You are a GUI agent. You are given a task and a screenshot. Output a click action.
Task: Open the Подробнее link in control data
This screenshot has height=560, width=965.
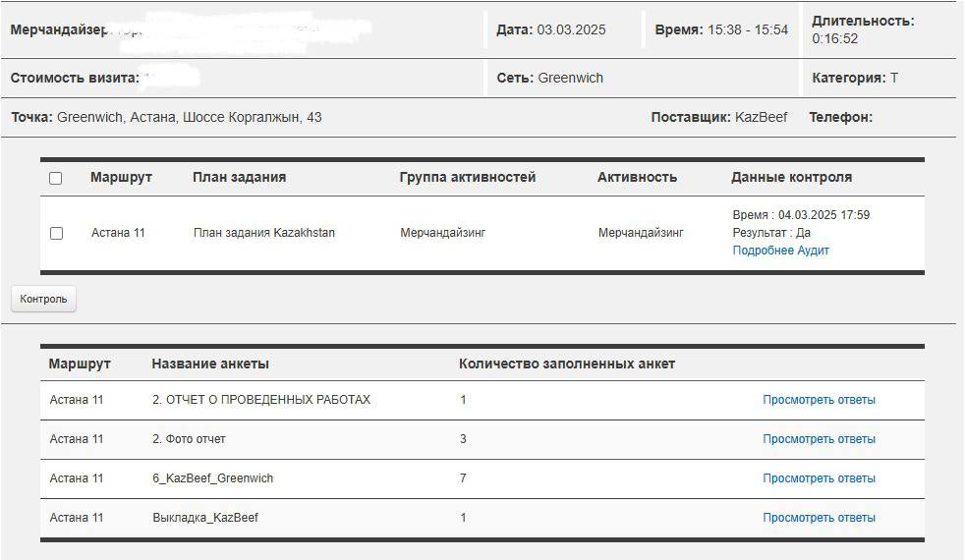click(760, 251)
